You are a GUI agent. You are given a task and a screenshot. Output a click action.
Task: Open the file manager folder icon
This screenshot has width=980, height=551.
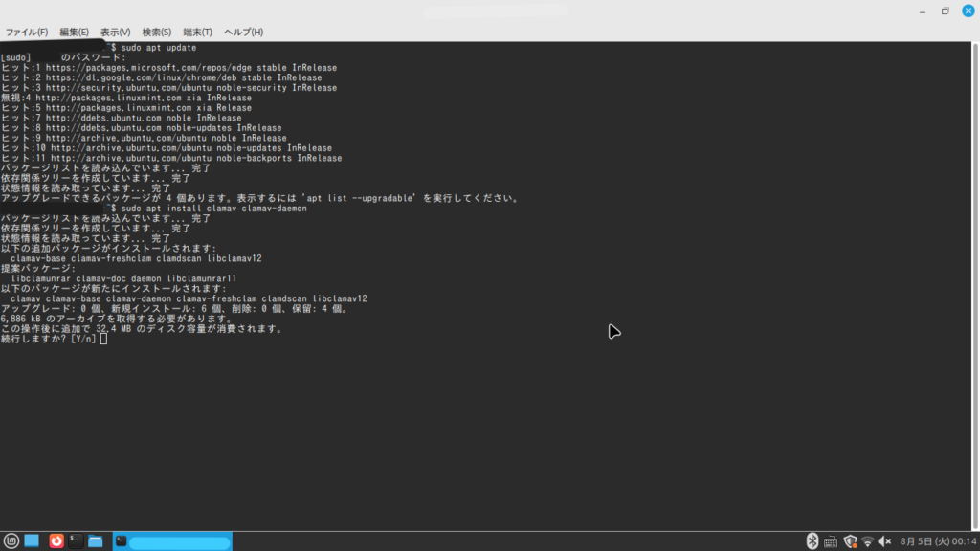[x=96, y=541]
